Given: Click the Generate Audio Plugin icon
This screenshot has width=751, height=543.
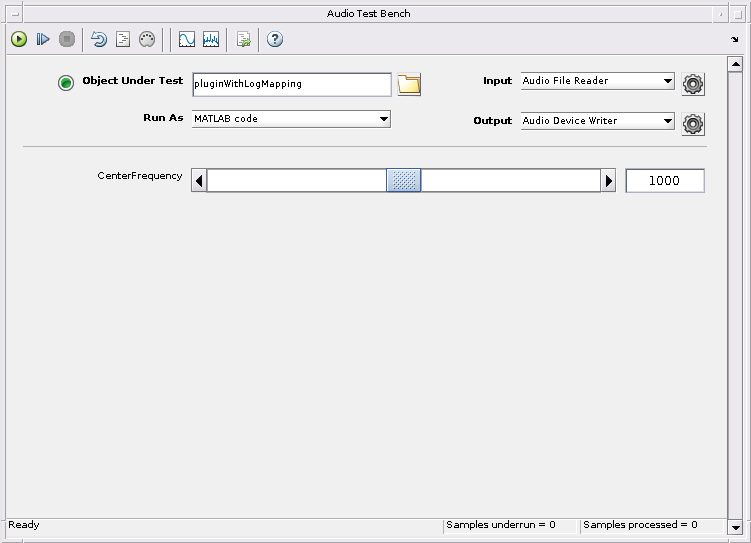Looking at the screenshot, I should (243, 39).
